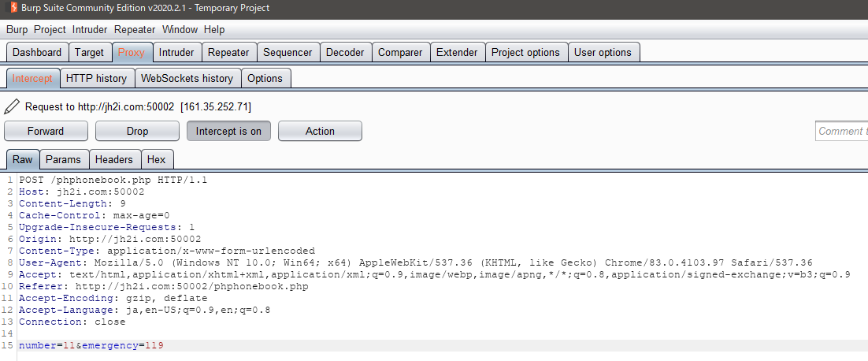Click the Burp Suite logo icon in title bar
868x361 pixels.
[x=13, y=9]
